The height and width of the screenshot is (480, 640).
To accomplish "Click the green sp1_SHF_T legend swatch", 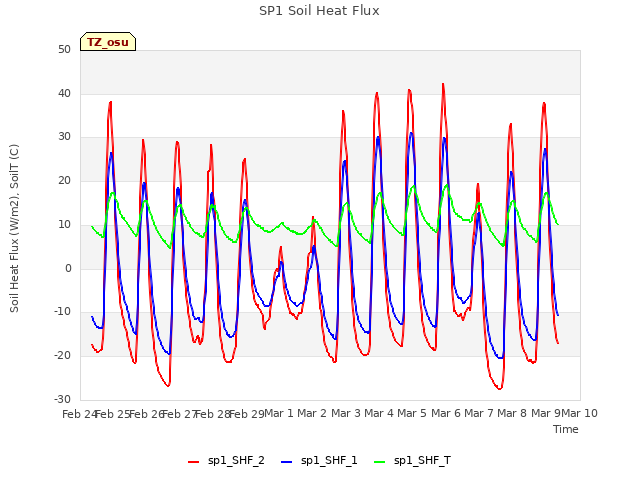I will point(380,462).
